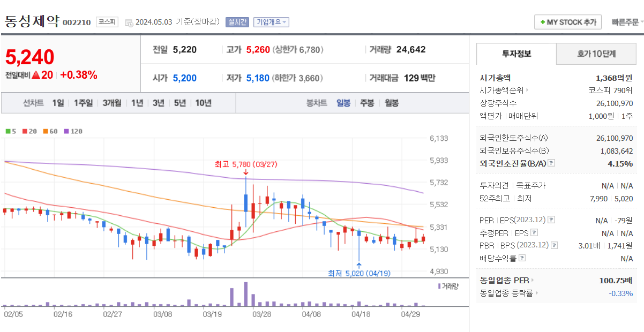Open the help icon beside 외국인소진율(B/A)
This screenshot has width=644, height=332.
tap(551, 163)
